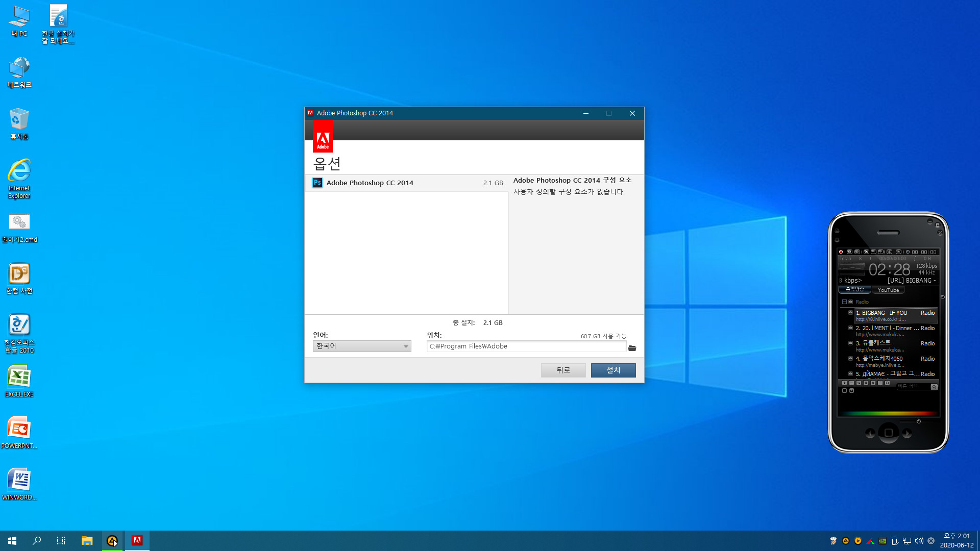This screenshot has width=980, height=551.
Task: Click the red Adobe logo in installer
Action: click(323, 137)
